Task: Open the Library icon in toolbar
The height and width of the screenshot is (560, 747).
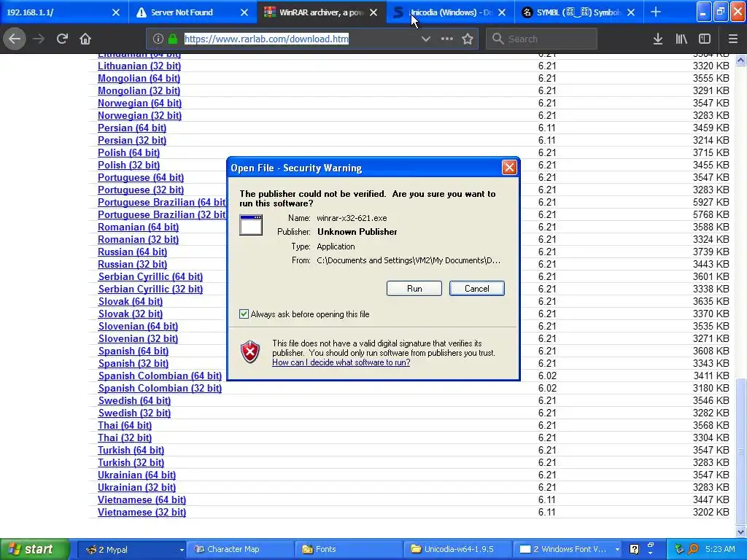Action: click(x=681, y=39)
